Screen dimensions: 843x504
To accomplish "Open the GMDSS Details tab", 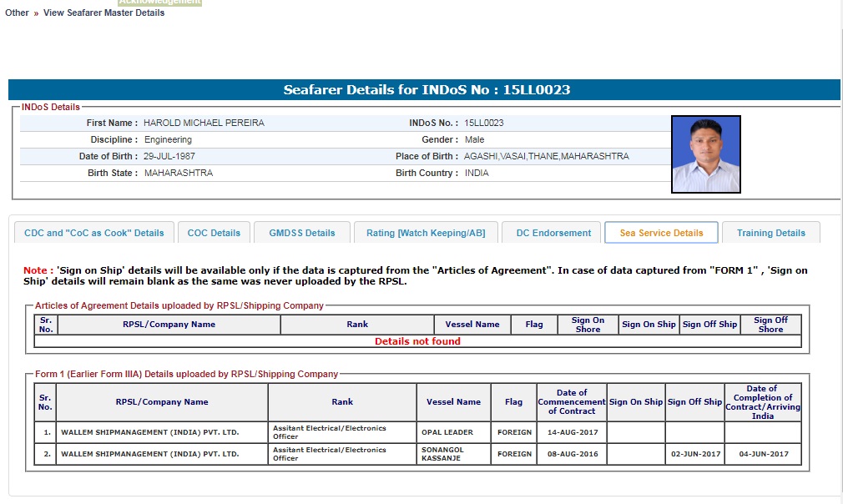I will (x=301, y=233).
